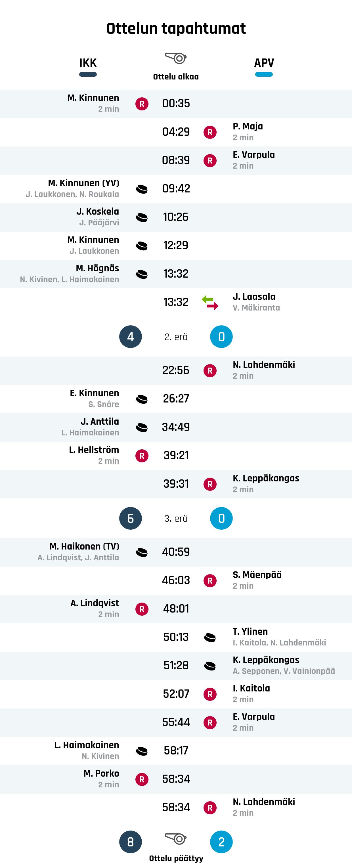The height and width of the screenshot is (868, 352).
Task: Click IKK score 4 at 2. erä
Action: tap(130, 337)
